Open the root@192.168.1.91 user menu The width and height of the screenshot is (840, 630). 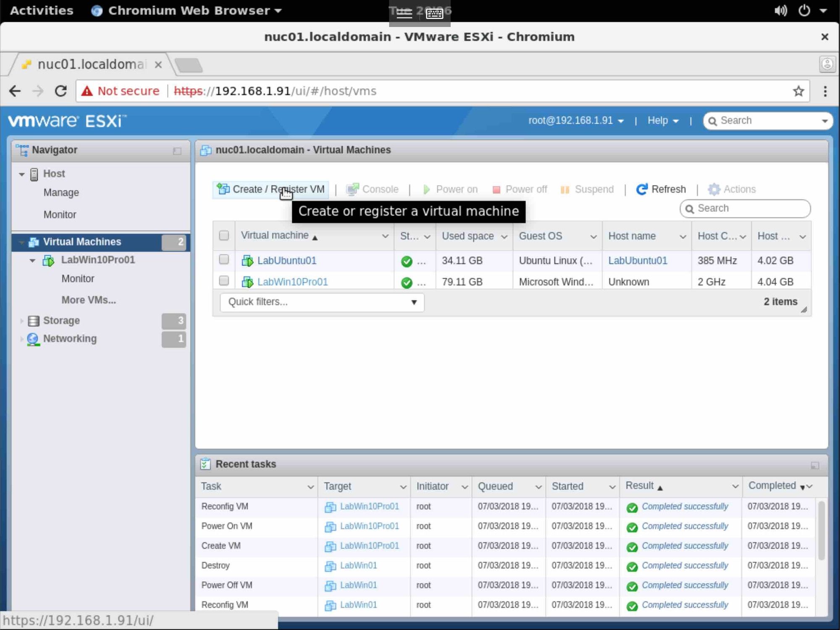[576, 121]
